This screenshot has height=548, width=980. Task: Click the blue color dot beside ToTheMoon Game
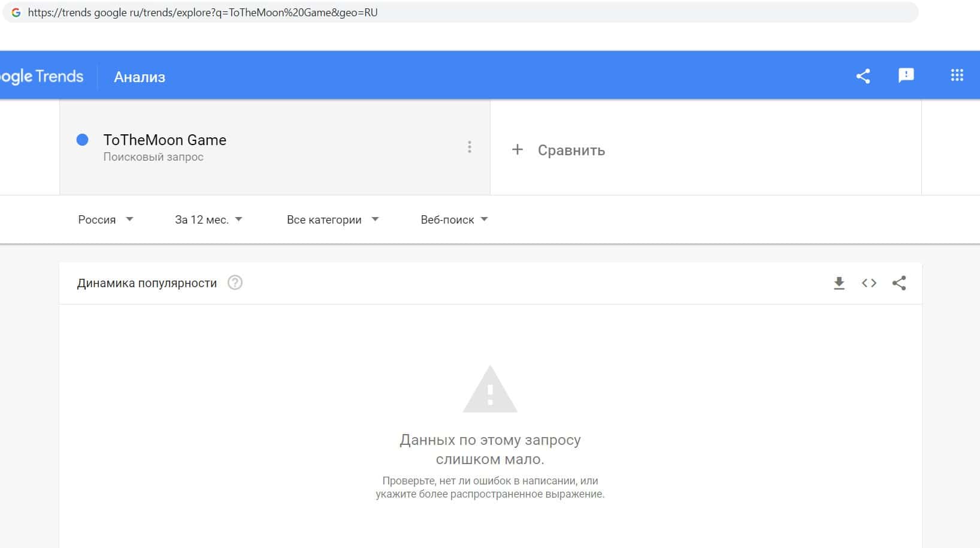coord(83,140)
